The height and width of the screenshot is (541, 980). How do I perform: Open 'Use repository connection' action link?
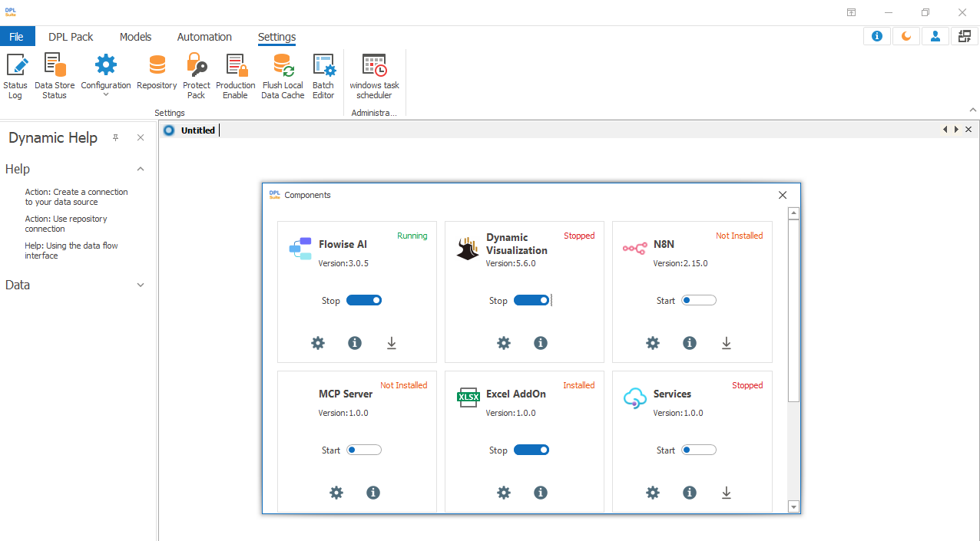point(66,224)
